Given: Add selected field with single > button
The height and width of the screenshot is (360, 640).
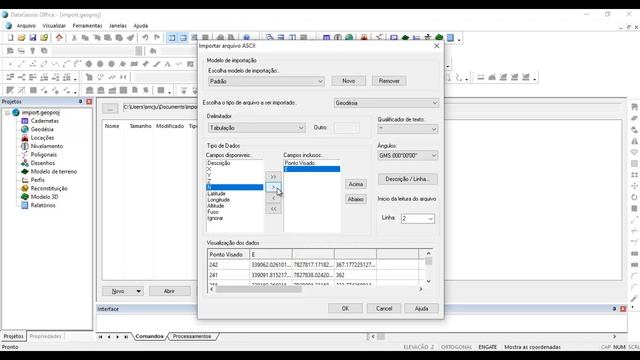Looking at the screenshot, I should point(273,187).
